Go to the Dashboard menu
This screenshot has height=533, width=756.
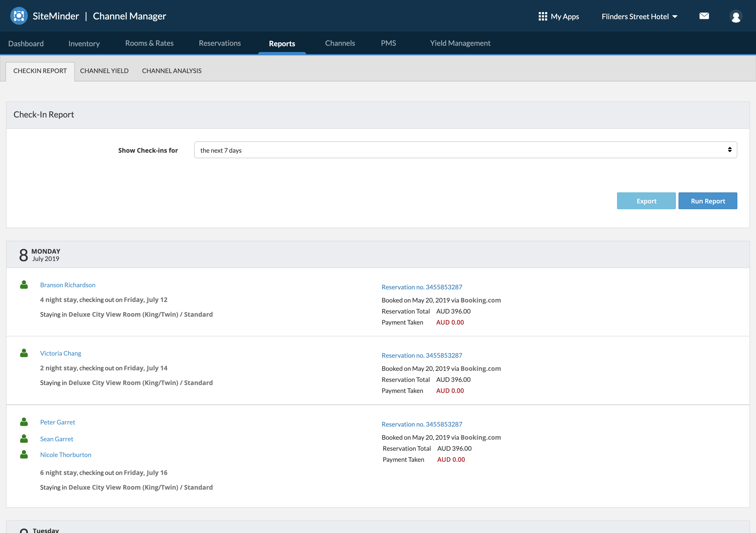coord(26,43)
